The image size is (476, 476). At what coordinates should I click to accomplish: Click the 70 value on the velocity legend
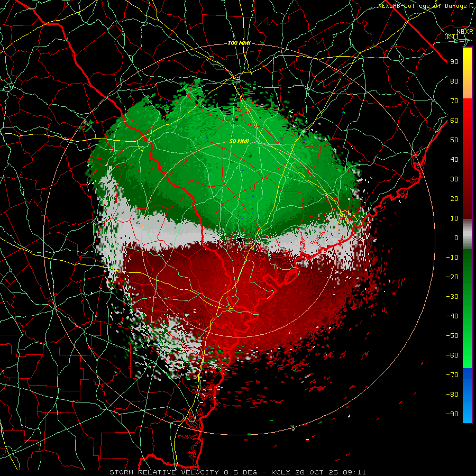pyautogui.click(x=454, y=101)
